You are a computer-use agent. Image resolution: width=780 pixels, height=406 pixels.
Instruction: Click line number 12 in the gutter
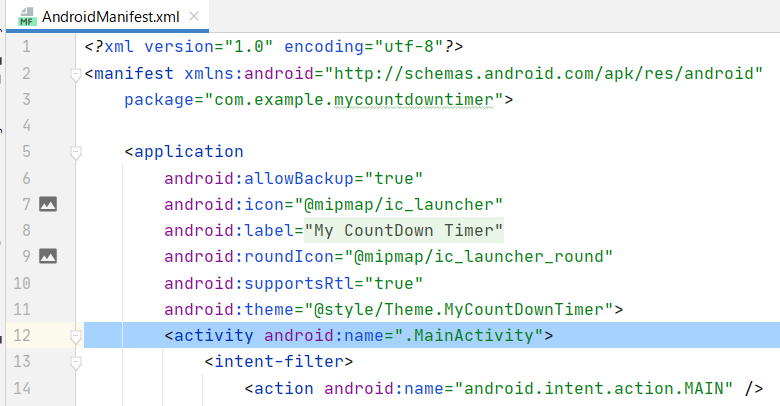22,335
